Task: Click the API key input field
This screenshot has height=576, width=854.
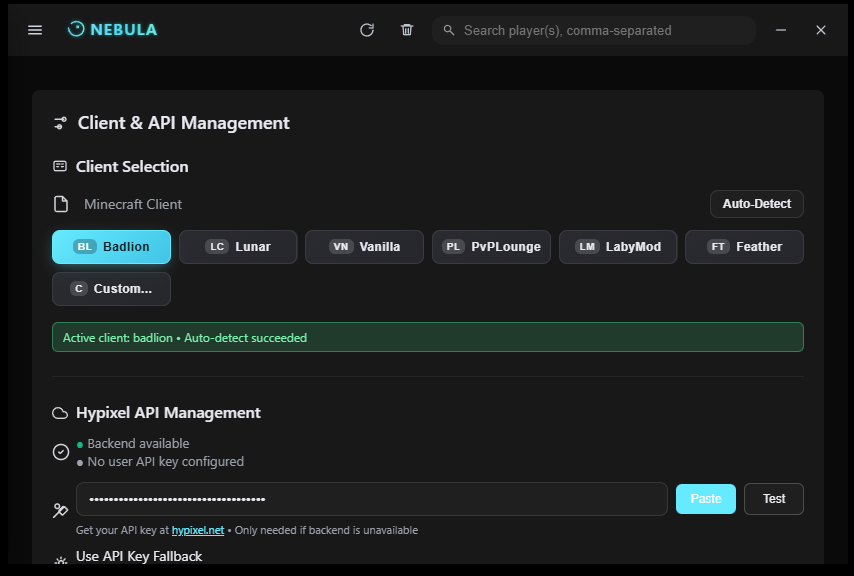Action: (x=370, y=498)
